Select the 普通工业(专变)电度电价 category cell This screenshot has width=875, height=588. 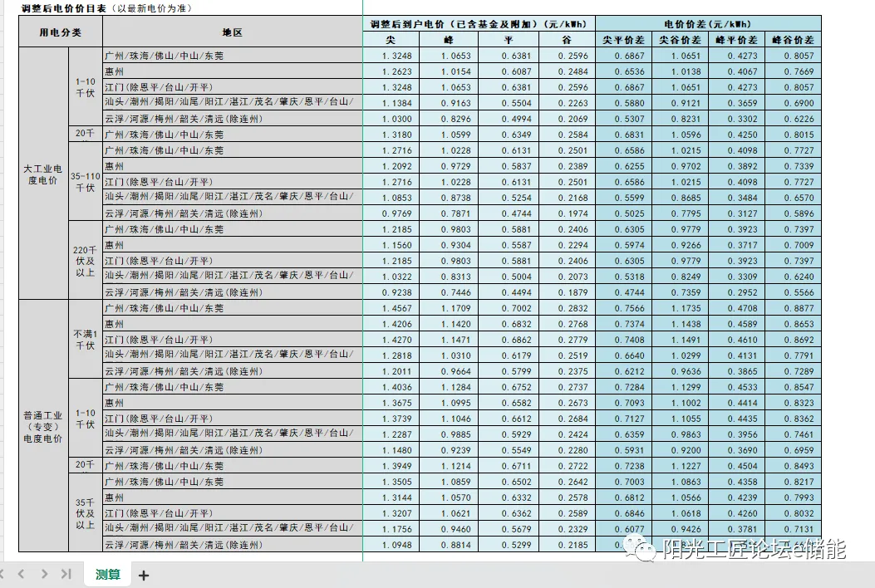[43, 426]
